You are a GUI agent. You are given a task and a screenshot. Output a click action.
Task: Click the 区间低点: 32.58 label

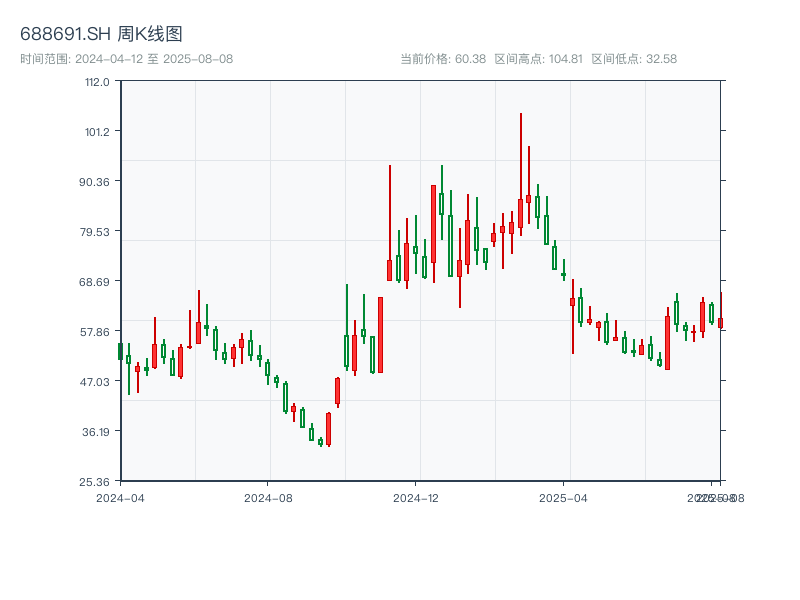[634, 59]
